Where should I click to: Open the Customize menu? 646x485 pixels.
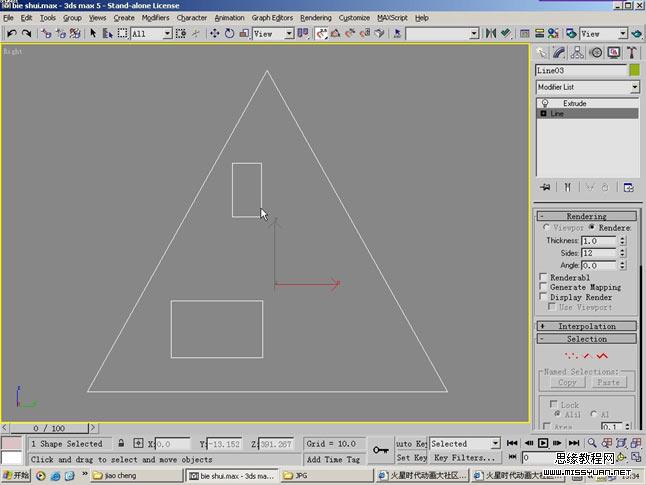point(354,18)
